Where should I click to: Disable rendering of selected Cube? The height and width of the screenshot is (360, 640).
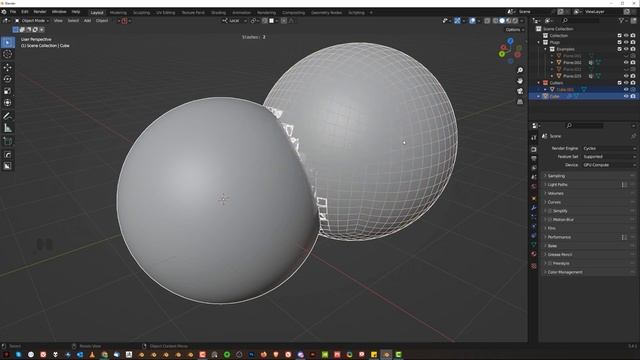click(633, 96)
